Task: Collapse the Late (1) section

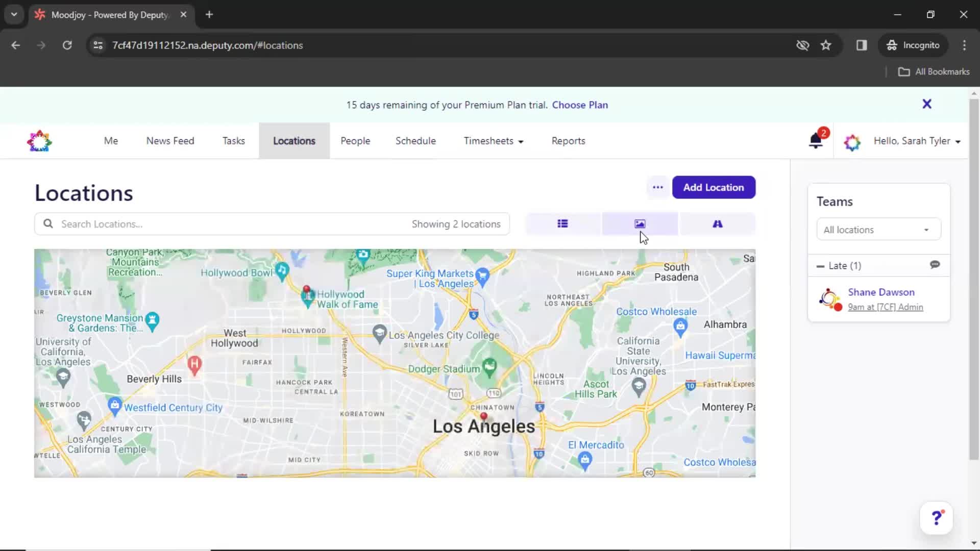Action: (820, 266)
